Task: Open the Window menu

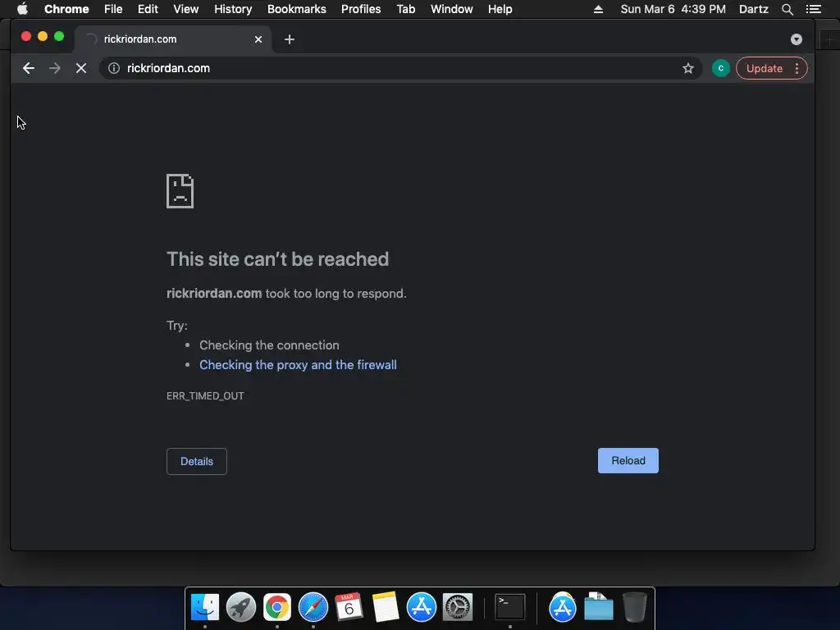Action: tap(452, 9)
